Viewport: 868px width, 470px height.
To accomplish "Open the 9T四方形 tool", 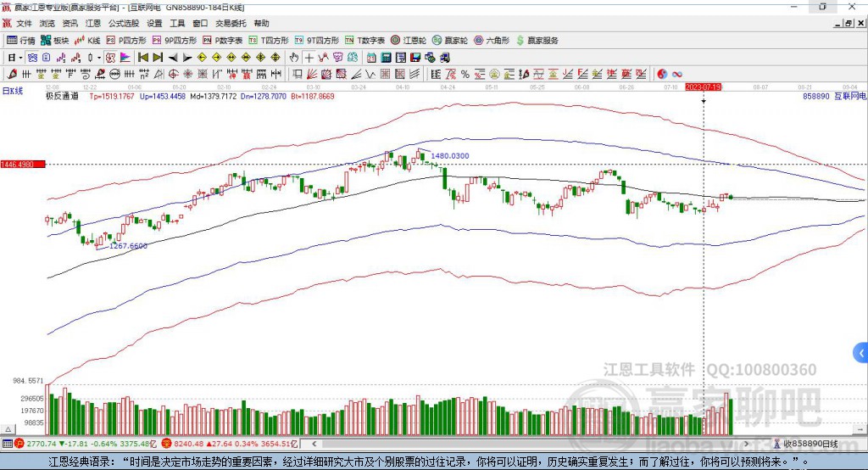I will click(317, 41).
